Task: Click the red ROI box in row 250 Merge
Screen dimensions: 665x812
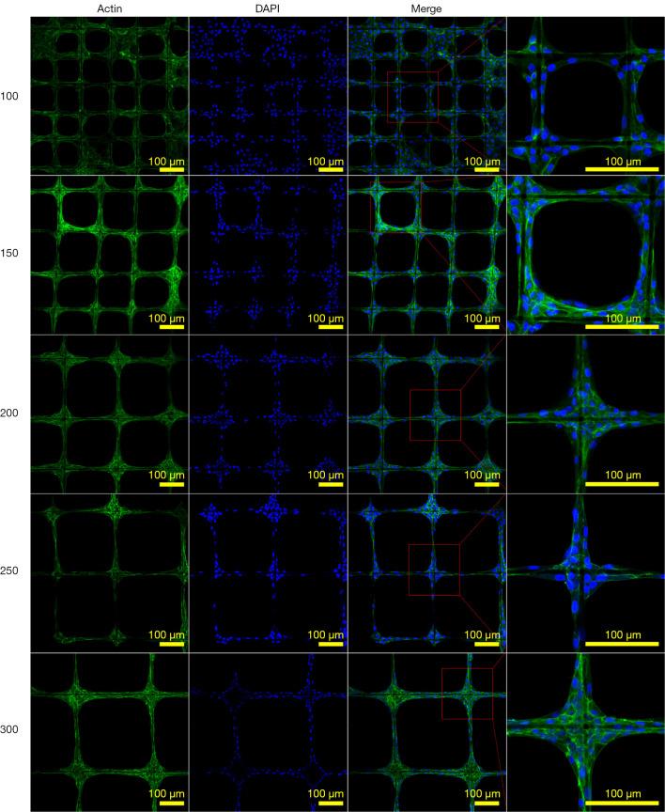Action: [x=434, y=570]
